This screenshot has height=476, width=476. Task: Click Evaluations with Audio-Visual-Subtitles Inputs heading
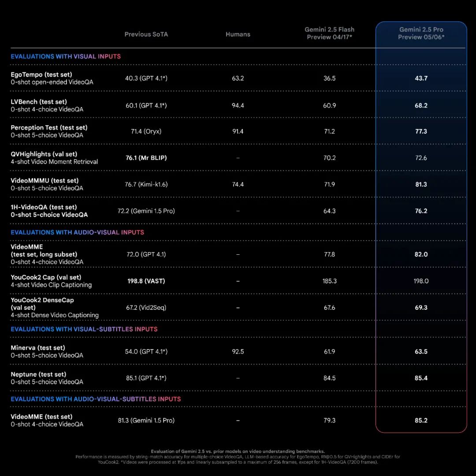(96, 399)
